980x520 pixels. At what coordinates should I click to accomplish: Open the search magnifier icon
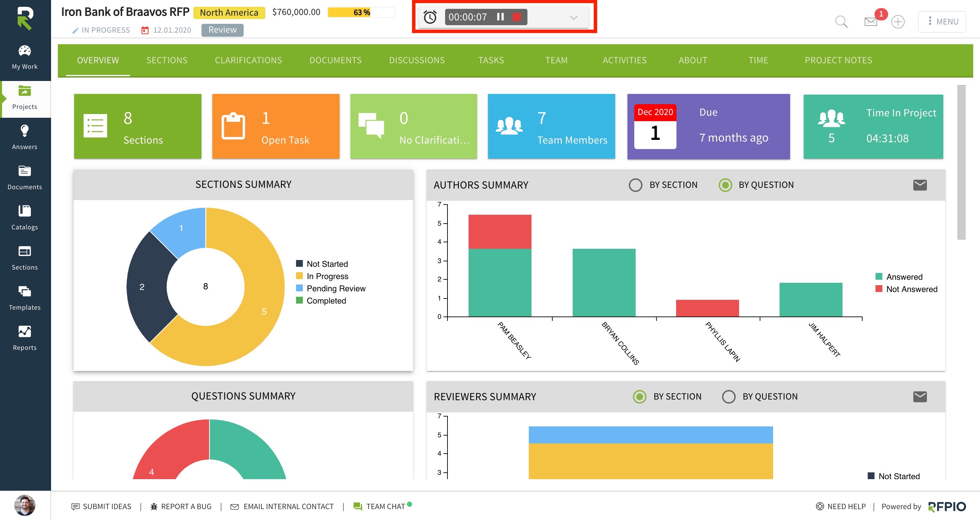point(841,21)
